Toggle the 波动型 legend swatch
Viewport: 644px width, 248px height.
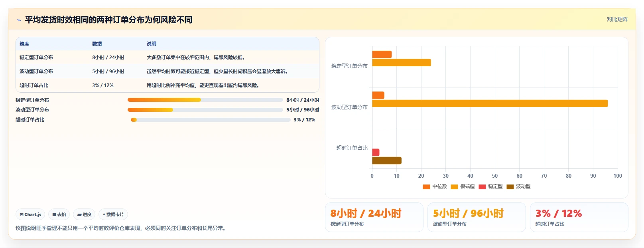click(510, 186)
